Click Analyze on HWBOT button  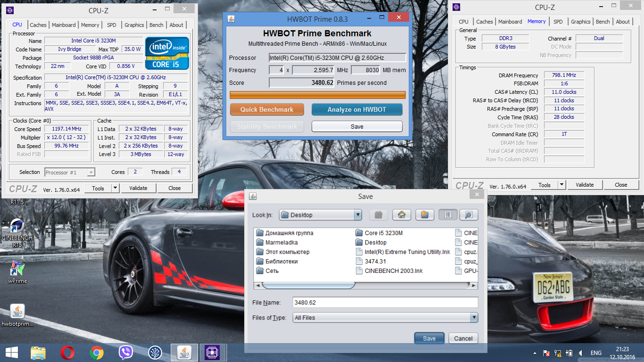pyautogui.click(x=357, y=109)
